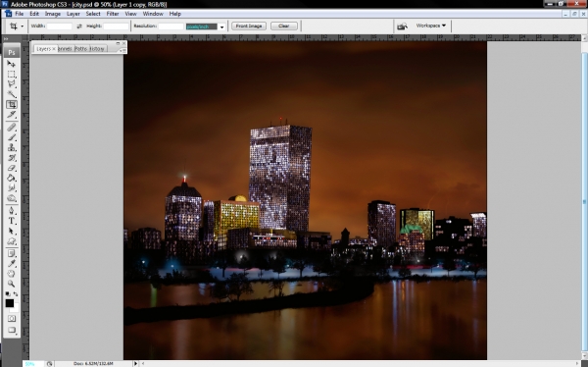The image size is (588, 367).
Task: Open the Edit menu
Action: coord(34,14)
